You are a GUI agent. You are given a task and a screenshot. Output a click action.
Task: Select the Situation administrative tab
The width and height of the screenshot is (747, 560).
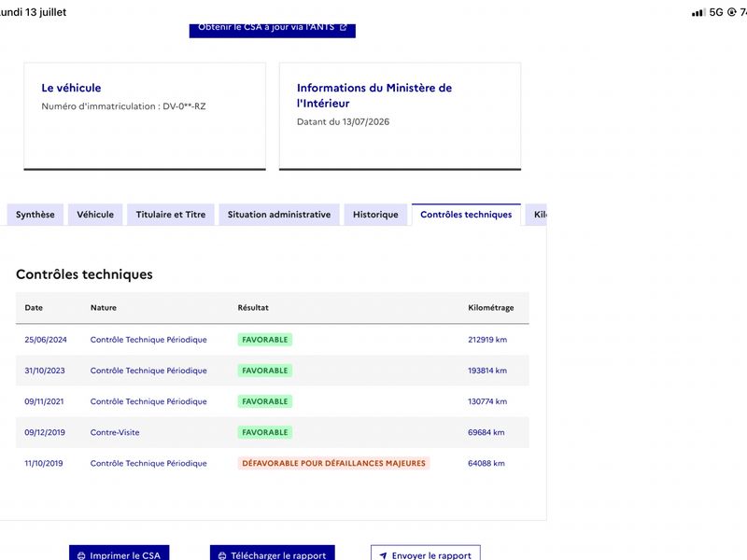tap(278, 215)
